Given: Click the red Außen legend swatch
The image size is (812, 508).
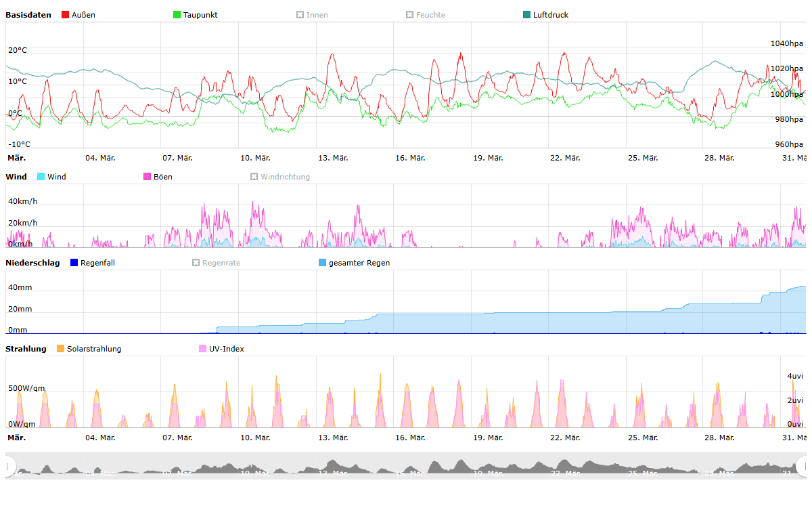Looking at the screenshot, I should [66, 15].
